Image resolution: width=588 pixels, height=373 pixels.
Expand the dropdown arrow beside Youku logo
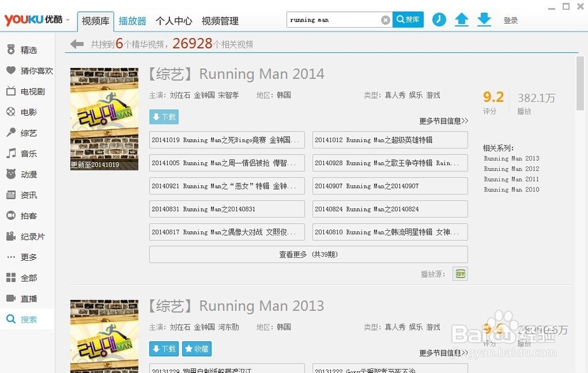(x=68, y=20)
